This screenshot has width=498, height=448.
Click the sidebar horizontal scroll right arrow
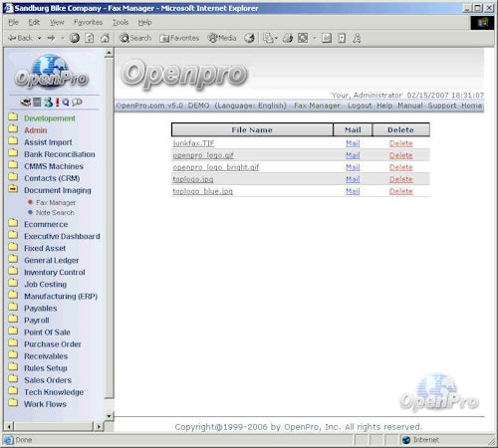[x=99, y=426]
